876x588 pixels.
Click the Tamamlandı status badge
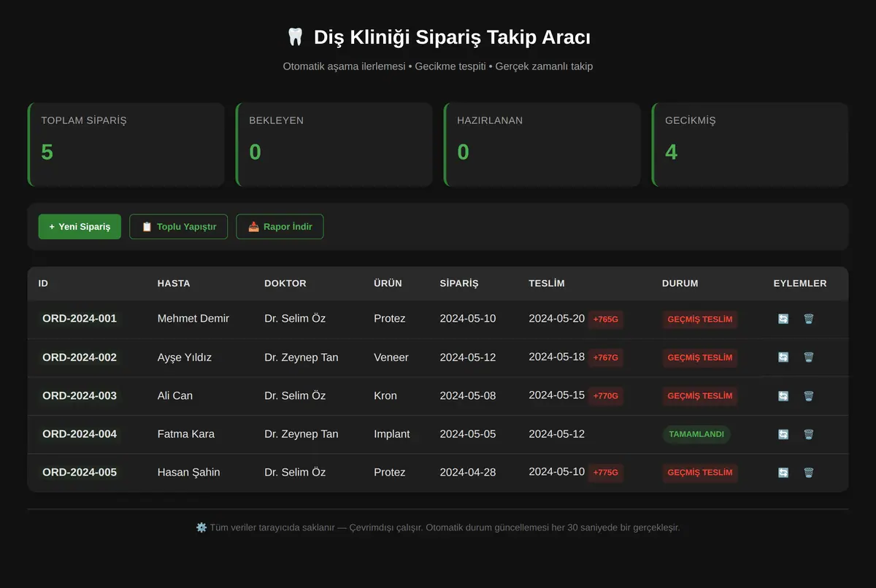pyautogui.click(x=696, y=434)
